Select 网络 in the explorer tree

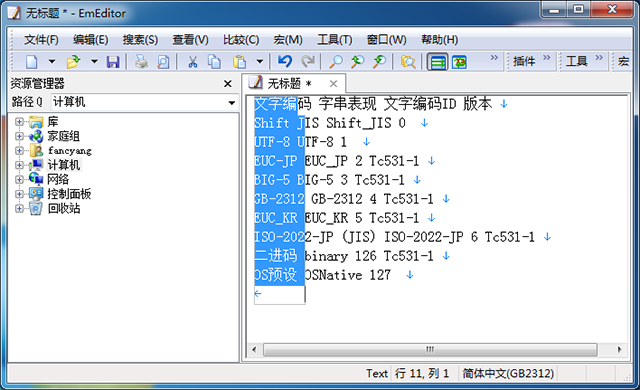[58, 179]
